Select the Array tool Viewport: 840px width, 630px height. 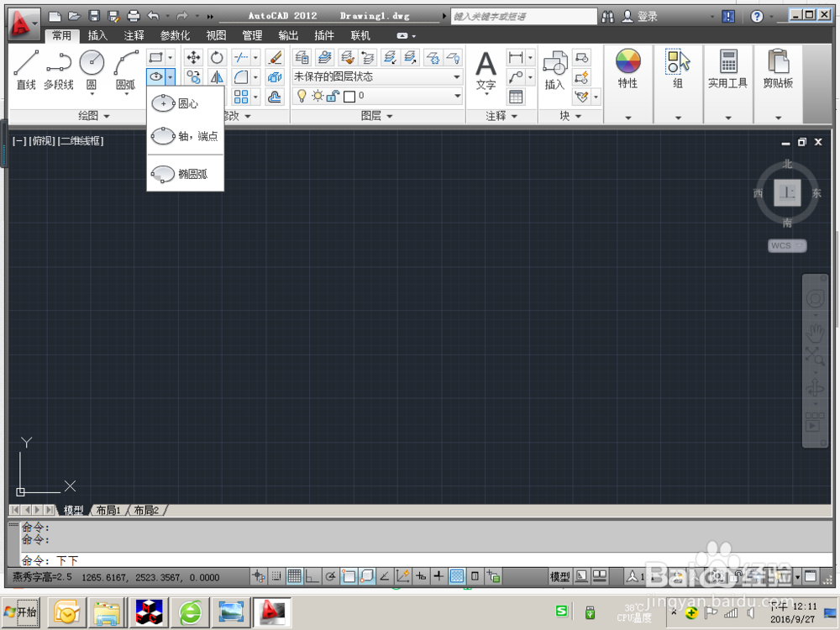pyautogui.click(x=242, y=97)
